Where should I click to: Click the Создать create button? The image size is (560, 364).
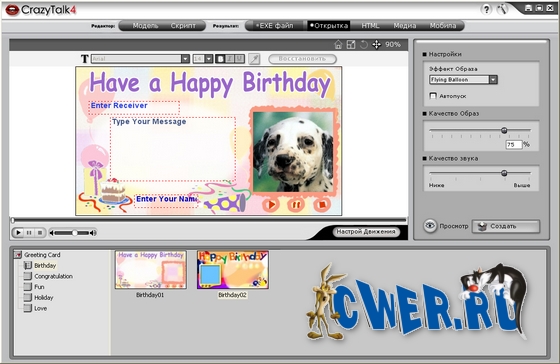pos(506,226)
